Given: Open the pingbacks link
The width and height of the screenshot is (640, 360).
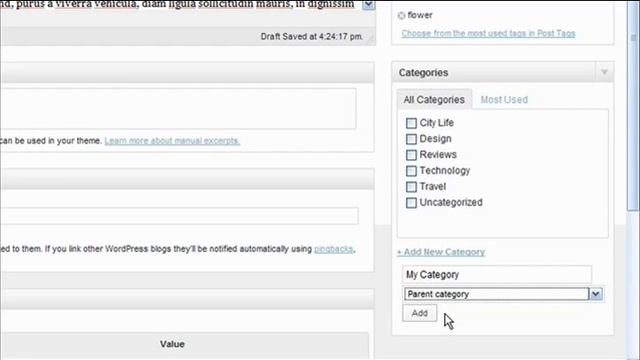Looking at the screenshot, I should pos(333,249).
